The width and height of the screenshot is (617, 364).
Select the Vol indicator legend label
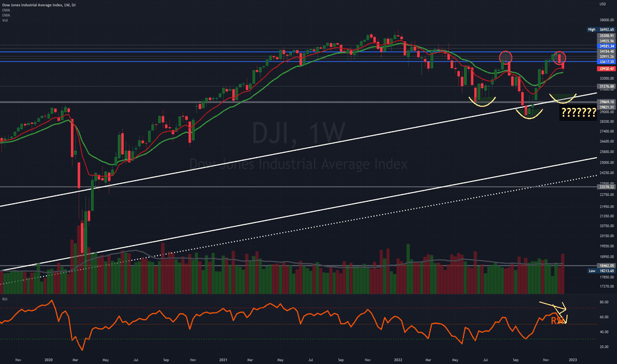[x=5, y=20]
